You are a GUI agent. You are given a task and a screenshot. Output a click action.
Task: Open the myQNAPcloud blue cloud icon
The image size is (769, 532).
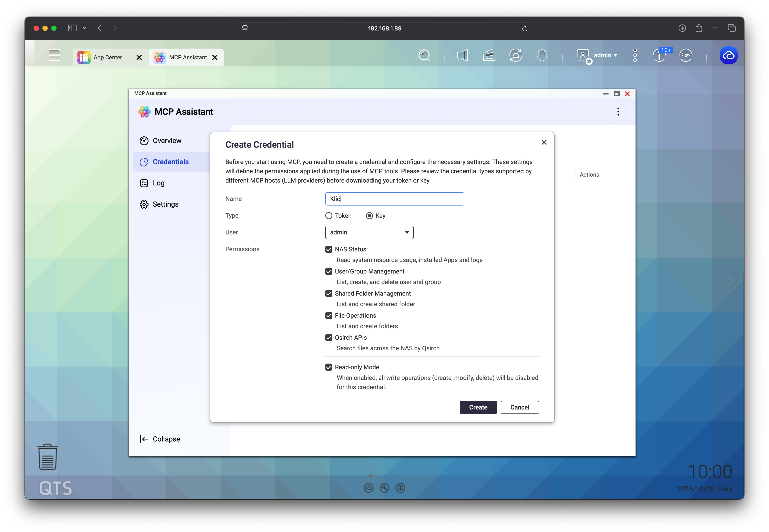pyautogui.click(x=728, y=55)
